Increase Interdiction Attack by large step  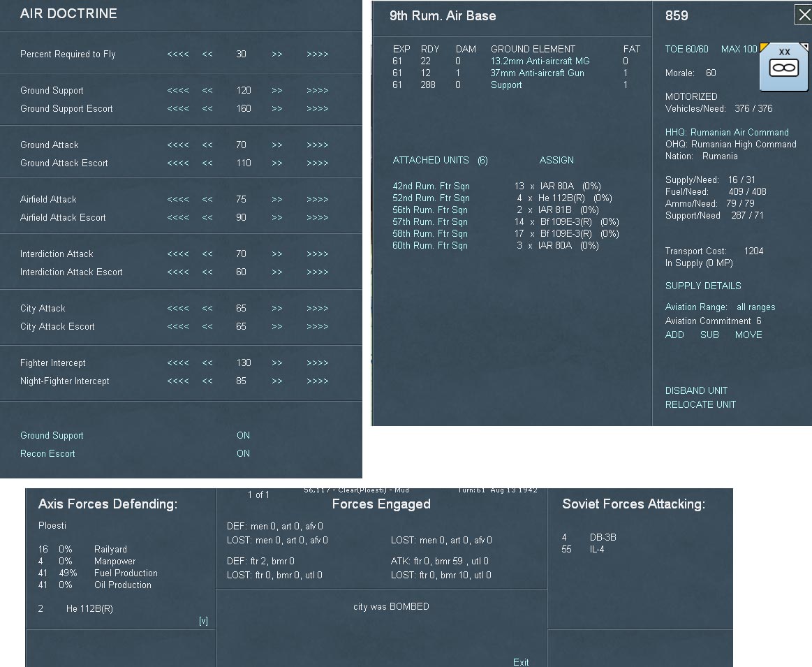318,254
